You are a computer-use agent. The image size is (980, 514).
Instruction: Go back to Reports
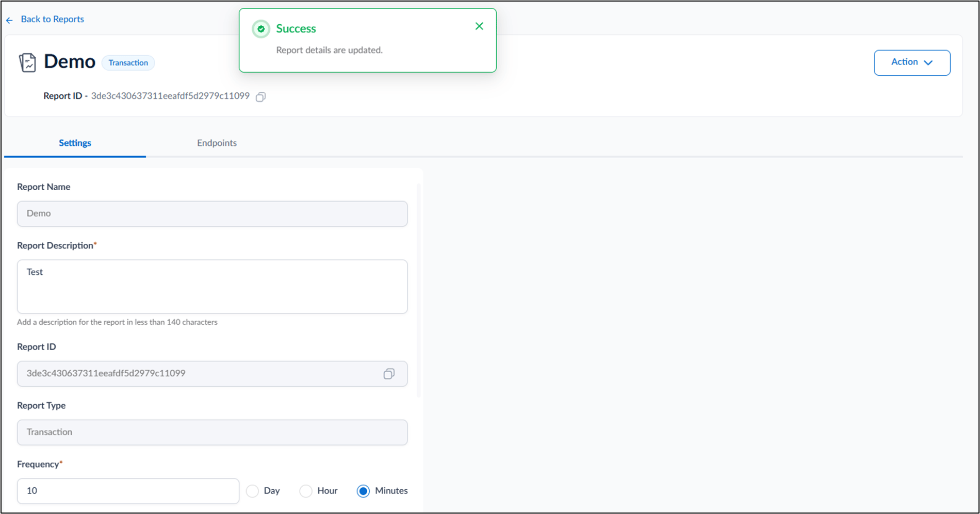pyautogui.click(x=52, y=19)
